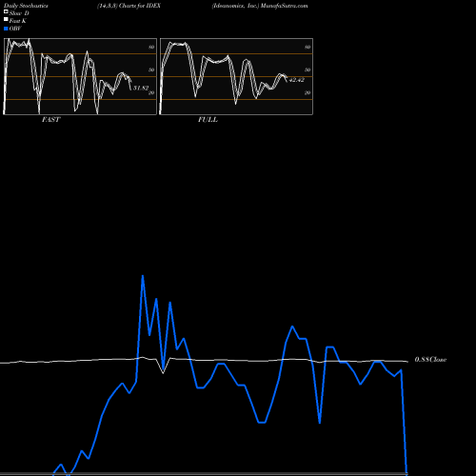Click the FAST stochastic chart panel
The width and height of the screenshot is (476, 476).
tap(80, 76)
